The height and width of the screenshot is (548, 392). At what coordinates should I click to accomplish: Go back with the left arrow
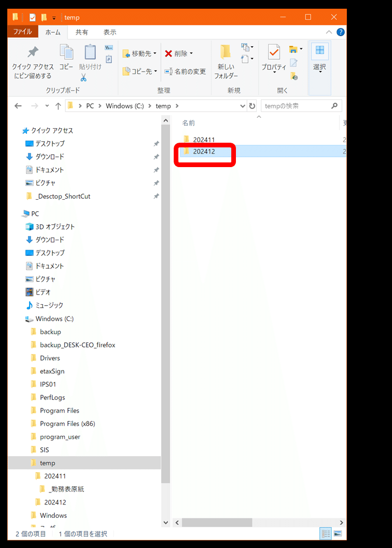[18, 106]
